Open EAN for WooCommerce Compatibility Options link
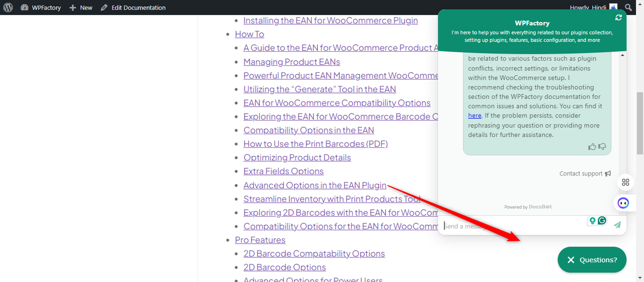This screenshot has height=282, width=644. (337, 103)
